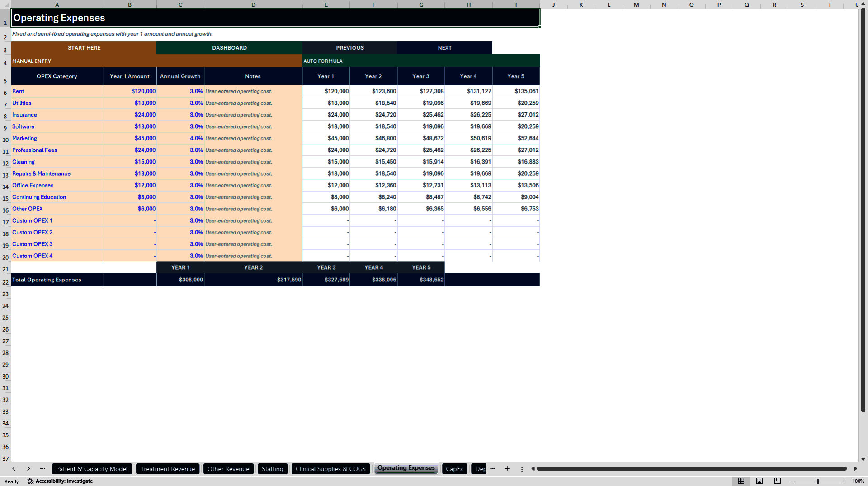The height and width of the screenshot is (486, 868).
Task: Select row 22 header
Action: (x=5, y=280)
